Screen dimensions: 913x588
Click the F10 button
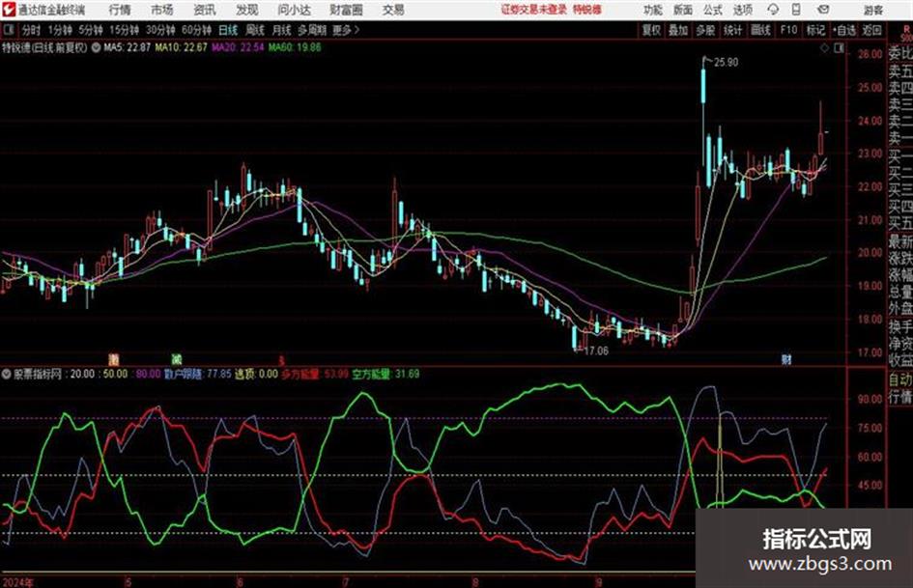coord(788,30)
